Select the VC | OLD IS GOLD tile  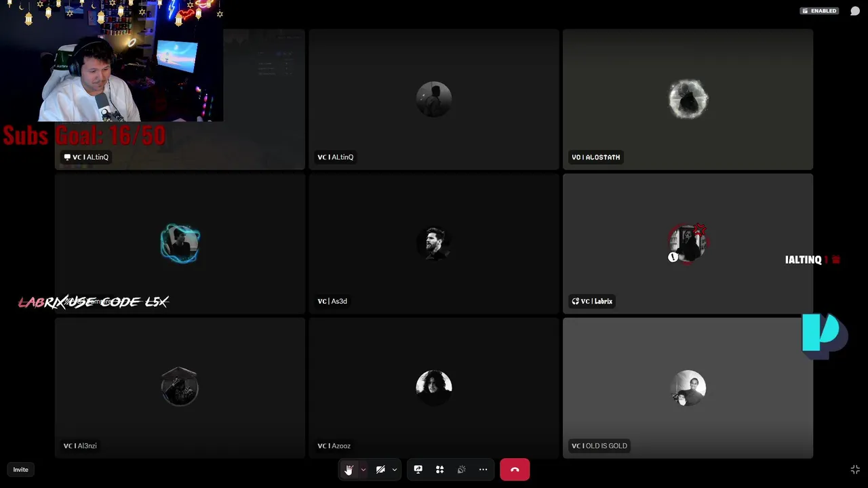click(x=688, y=388)
